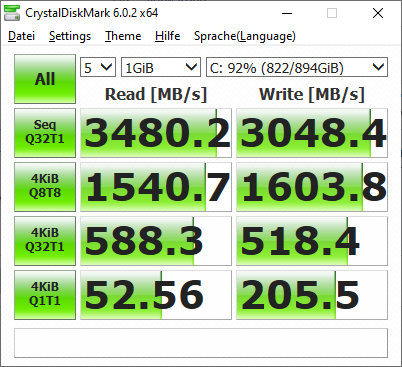The image size is (402, 367).
Task: Expand the test count dropdown showing 5
Action: 98,67
